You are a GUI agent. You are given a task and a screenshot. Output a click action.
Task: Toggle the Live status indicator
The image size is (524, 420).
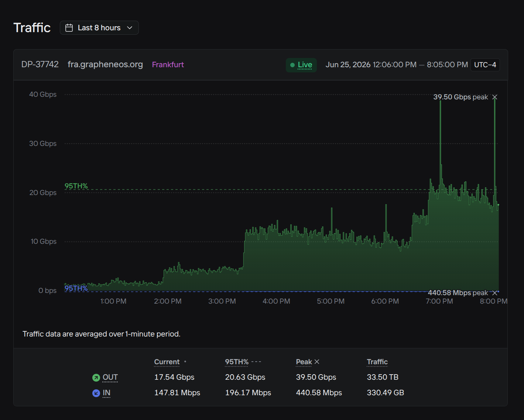click(301, 65)
